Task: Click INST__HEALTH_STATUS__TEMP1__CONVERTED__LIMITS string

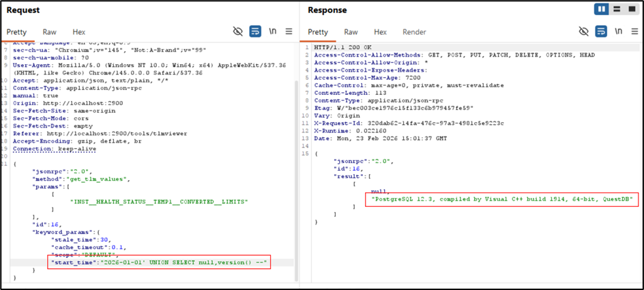Action: 160,202
